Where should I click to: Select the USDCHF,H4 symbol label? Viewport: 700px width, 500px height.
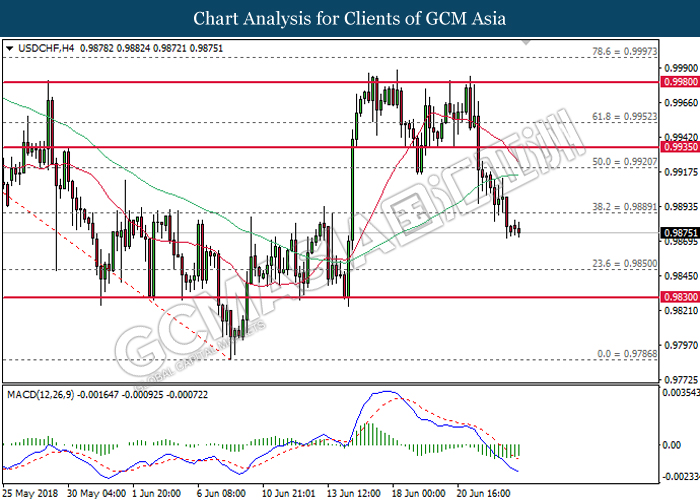46,48
